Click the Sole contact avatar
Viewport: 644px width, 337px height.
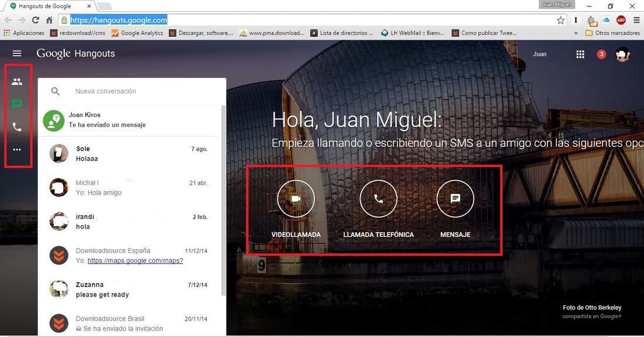point(59,154)
